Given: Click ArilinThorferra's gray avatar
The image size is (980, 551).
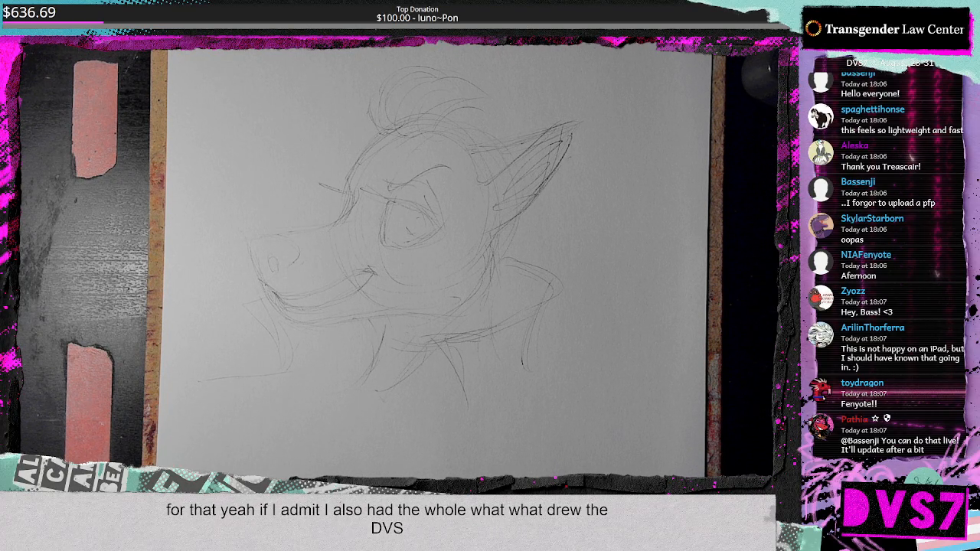Looking at the screenshot, I should [821, 334].
